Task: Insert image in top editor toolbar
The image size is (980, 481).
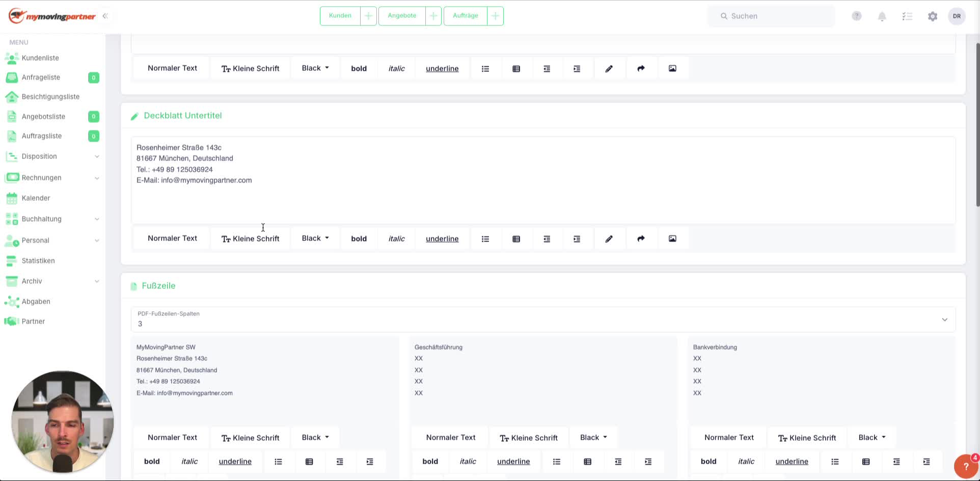Action: coord(673,68)
